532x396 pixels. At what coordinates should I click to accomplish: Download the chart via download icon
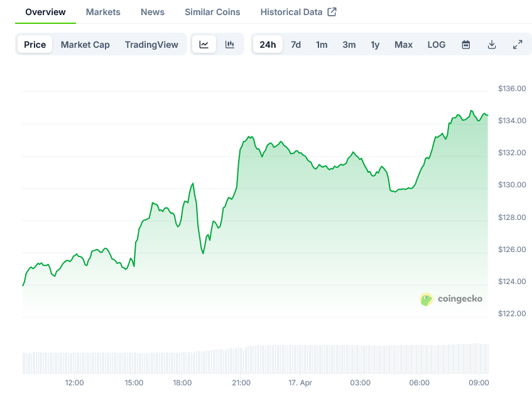pyautogui.click(x=492, y=45)
